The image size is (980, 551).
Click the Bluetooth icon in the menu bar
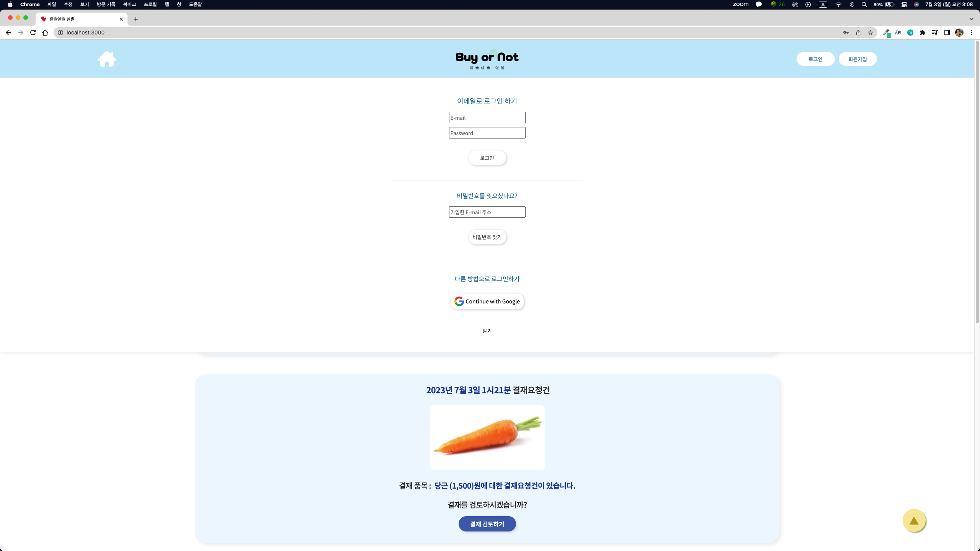click(852, 4)
